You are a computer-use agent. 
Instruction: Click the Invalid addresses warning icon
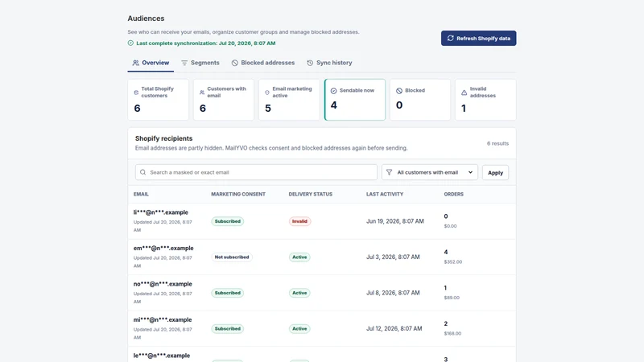pos(464,93)
